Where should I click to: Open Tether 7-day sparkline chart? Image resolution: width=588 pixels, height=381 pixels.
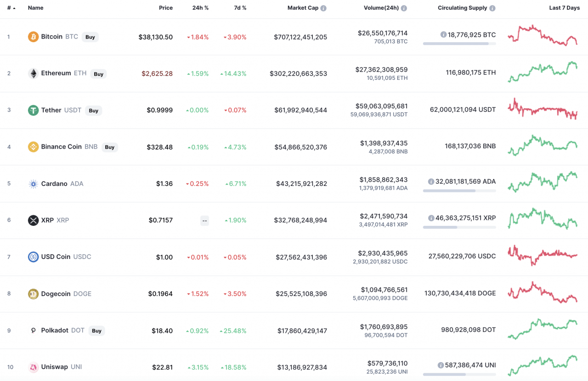tap(543, 109)
